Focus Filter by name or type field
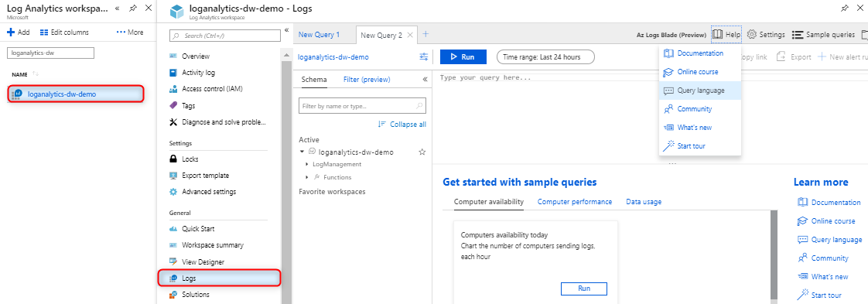Viewport: 868px width, 304px height. coord(362,105)
